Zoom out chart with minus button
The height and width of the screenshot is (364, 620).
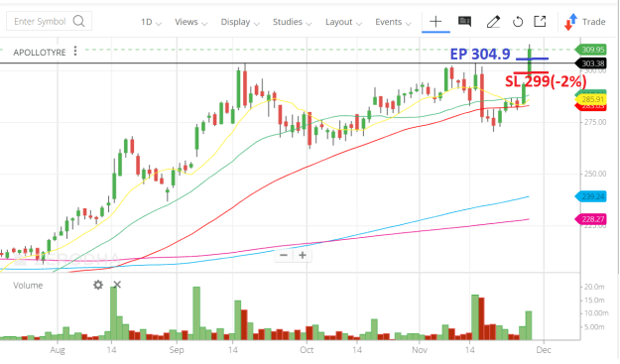coord(284,255)
